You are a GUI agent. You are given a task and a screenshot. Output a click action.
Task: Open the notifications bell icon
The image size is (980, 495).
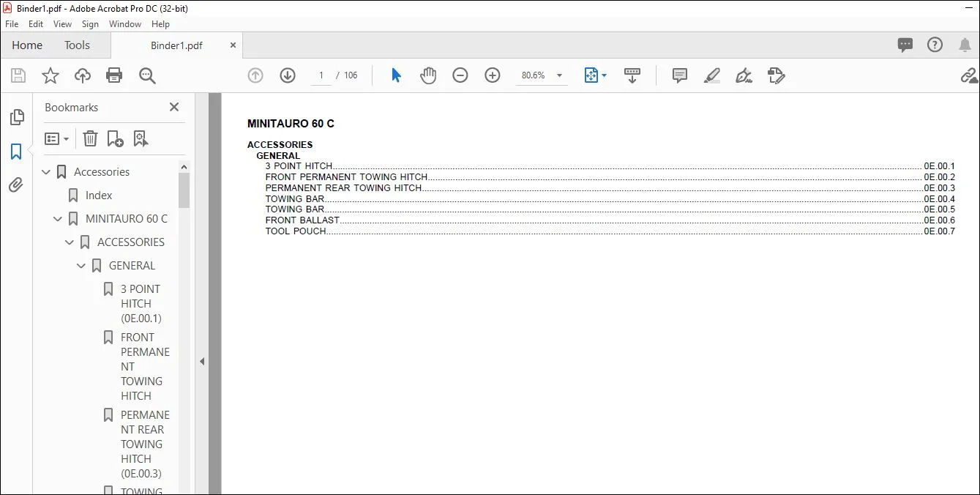(965, 45)
